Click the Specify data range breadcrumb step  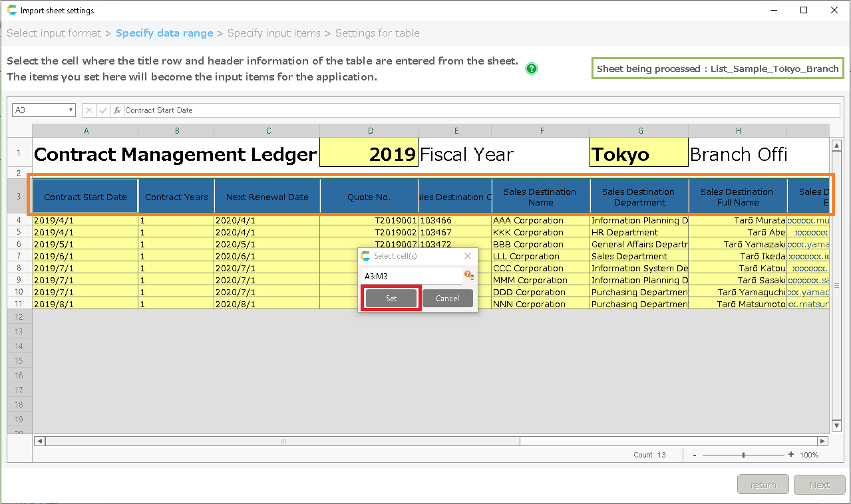pyautogui.click(x=164, y=33)
